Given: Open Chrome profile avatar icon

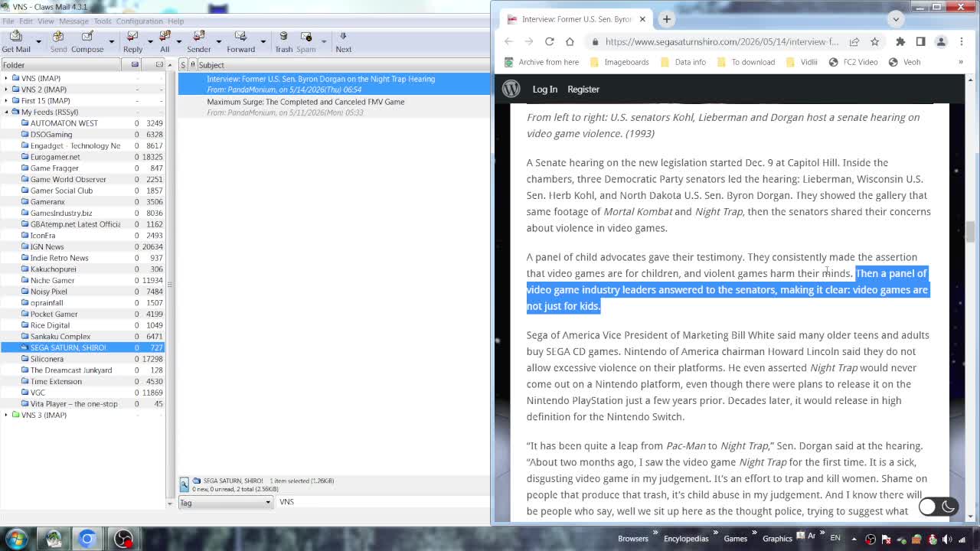Looking at the screenshot, I should pos(941,41).
